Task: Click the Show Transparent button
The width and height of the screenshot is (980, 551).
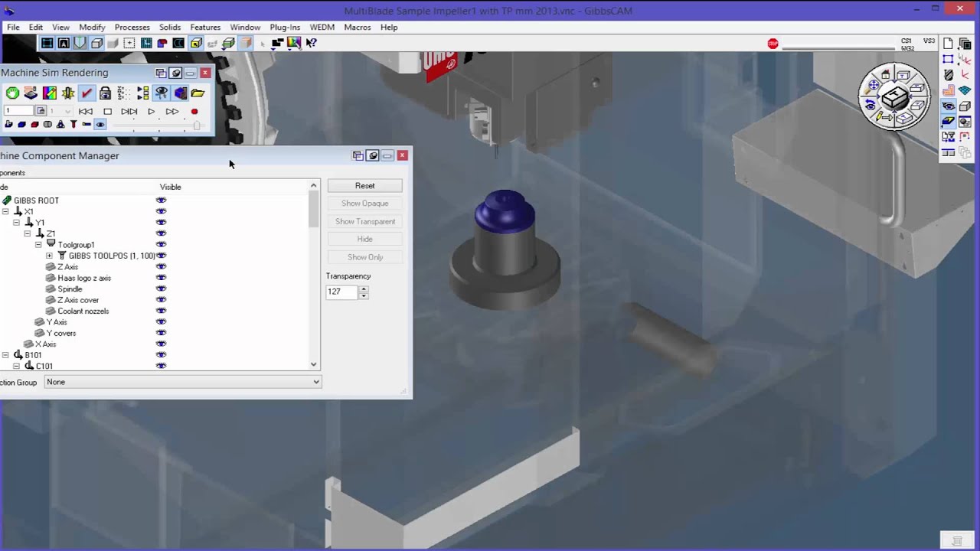Action: 364,221
